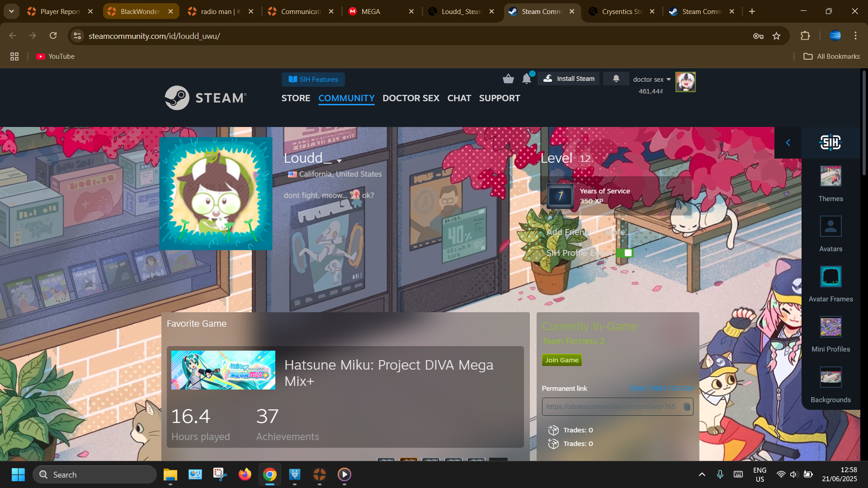Screen dimensions: 868x488
Task: Open the CHAT menu item
Action: point(459,98)
